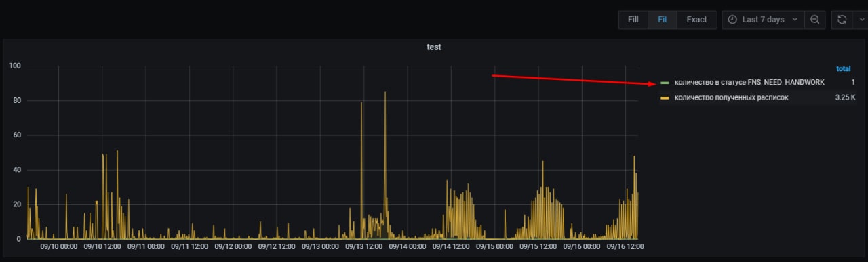Toggle the количество полученных расписок legend series
This screenshot has height=262, width=868.
[x=731, y=98]
